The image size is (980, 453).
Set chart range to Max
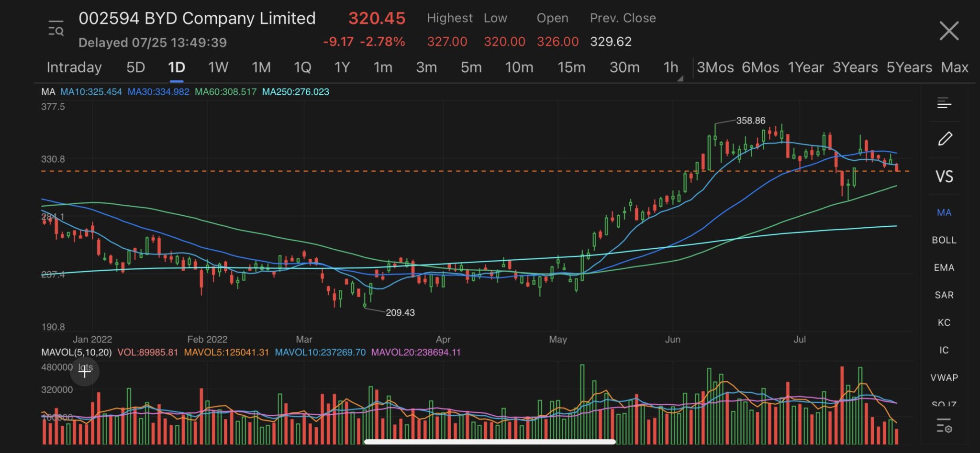click(x=955, y=67)
